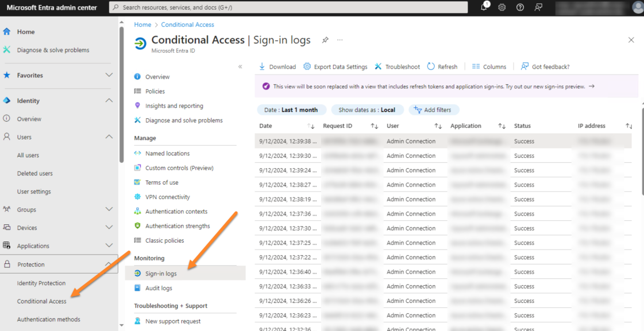Expand the Groups section chevron
644x331 pixels.
tap(109, 209)
